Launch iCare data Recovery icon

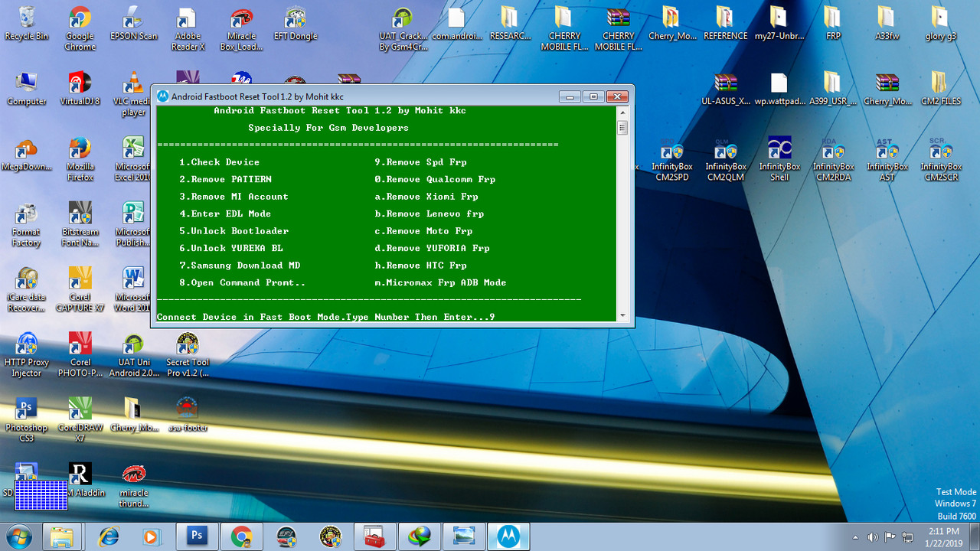coord(27,289)
